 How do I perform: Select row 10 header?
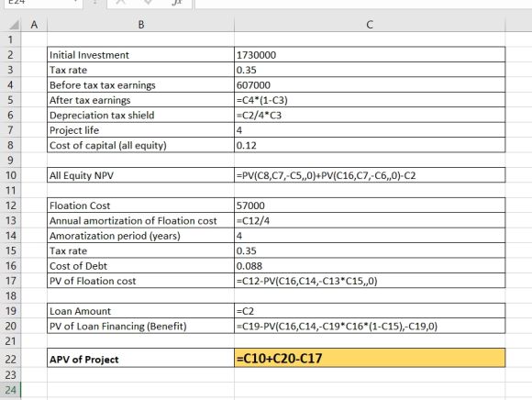(x=10, y=175)
